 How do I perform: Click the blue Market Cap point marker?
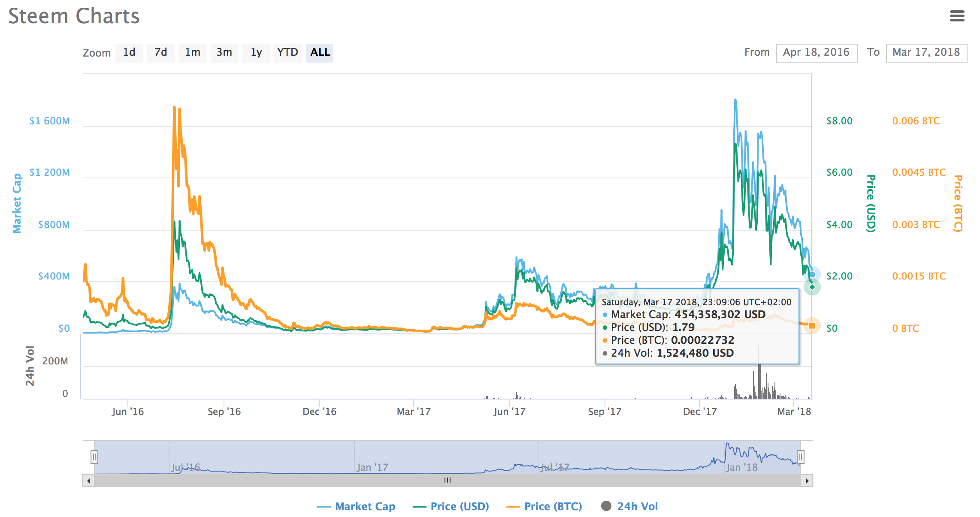click(x=812, y=274)
